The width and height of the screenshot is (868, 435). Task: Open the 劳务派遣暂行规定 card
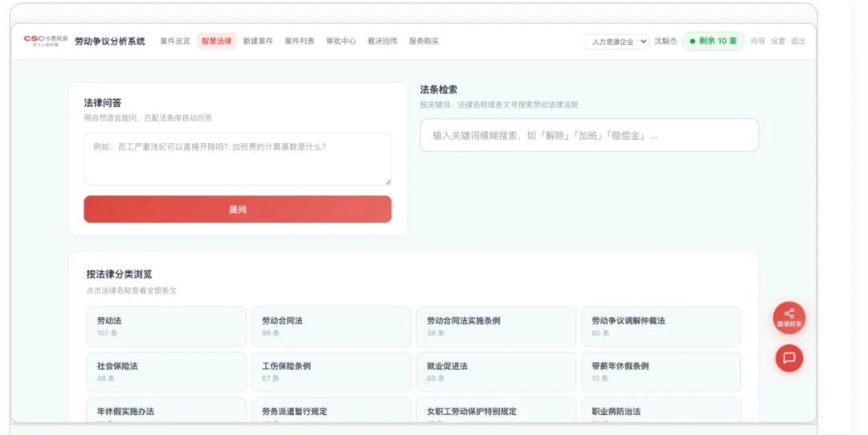coord(331,411)
